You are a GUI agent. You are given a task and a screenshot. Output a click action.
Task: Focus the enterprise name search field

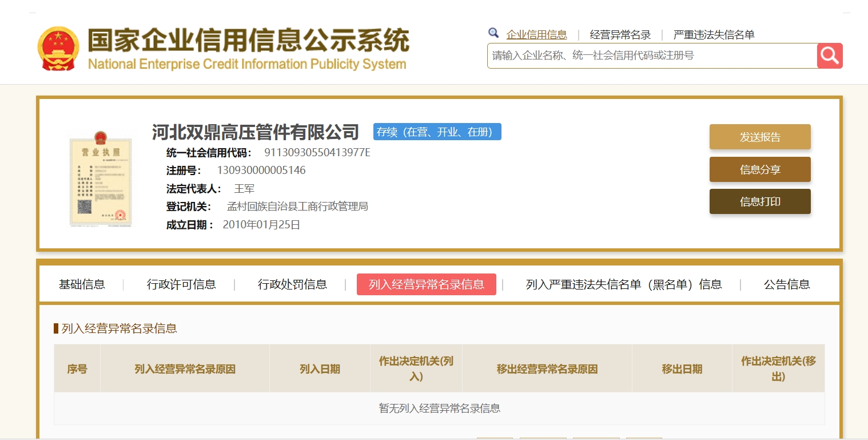coord(652,56)
